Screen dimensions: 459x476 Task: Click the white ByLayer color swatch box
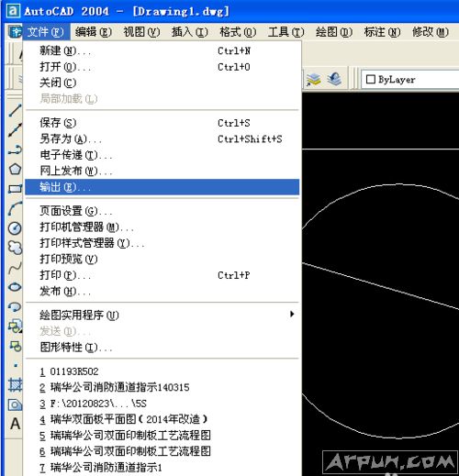[371, 79]
